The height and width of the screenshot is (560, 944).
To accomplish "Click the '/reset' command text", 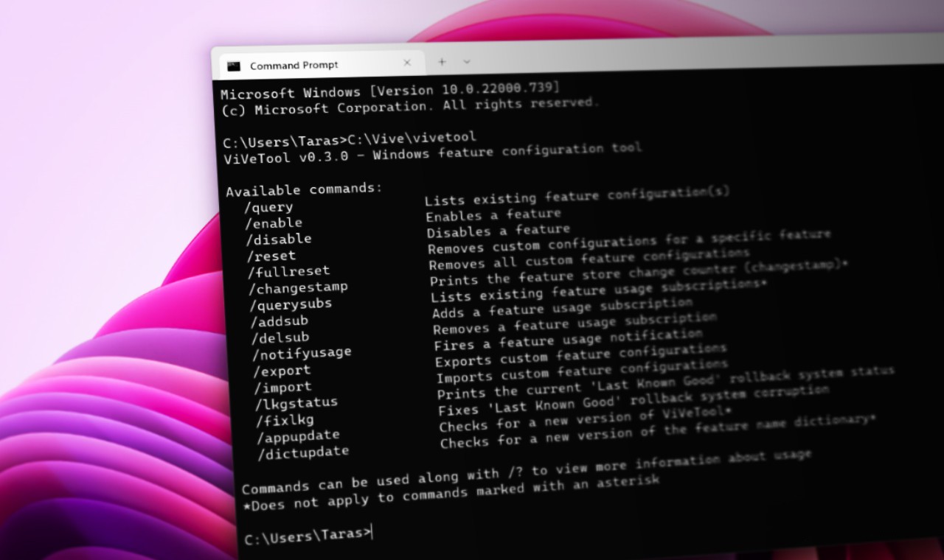I will point(271,256).
